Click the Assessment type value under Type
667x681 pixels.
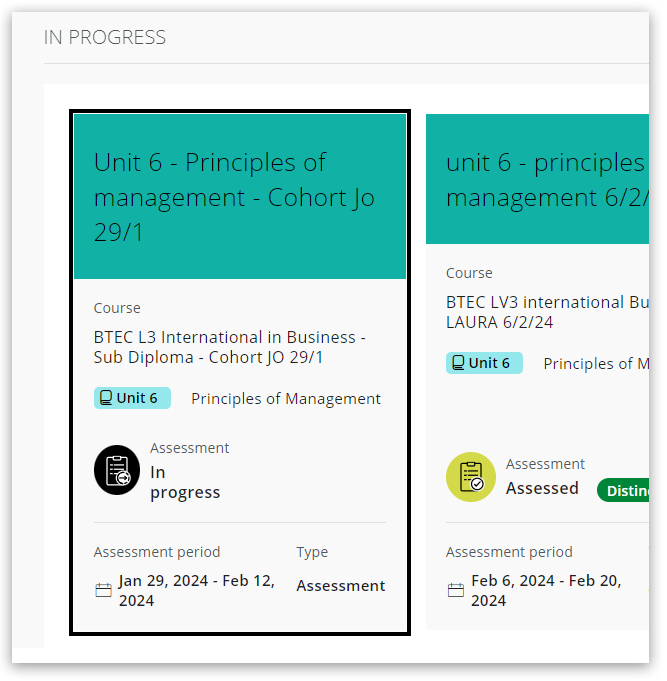click(340, 586)
